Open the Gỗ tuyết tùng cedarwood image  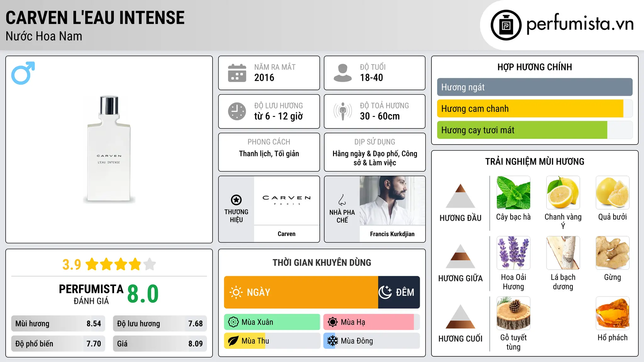pyautogui.click(x=514, y=313)
